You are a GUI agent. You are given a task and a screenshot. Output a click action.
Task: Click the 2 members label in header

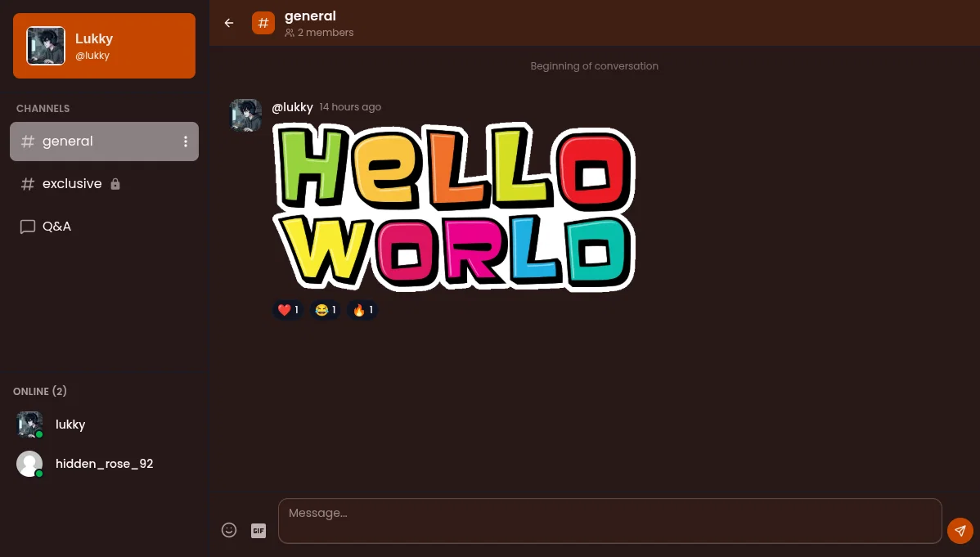coord(319,33)
